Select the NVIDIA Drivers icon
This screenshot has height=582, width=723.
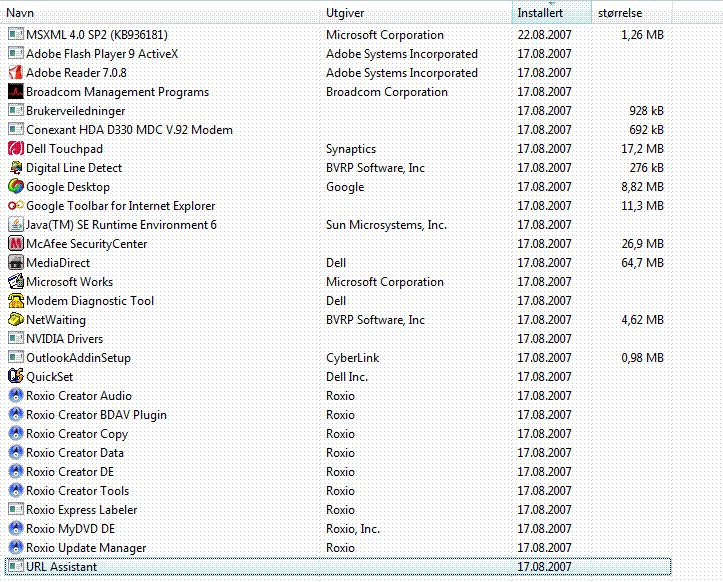pos(16,339)
